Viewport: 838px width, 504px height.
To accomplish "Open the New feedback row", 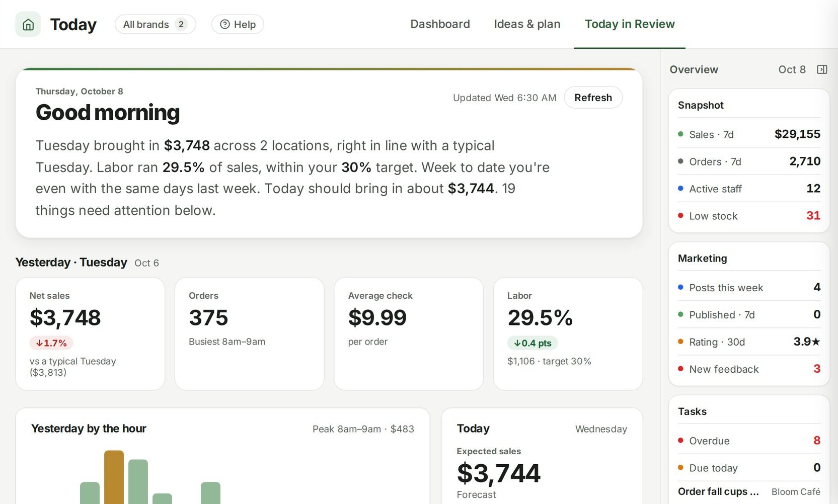I will tap(749, 369).
